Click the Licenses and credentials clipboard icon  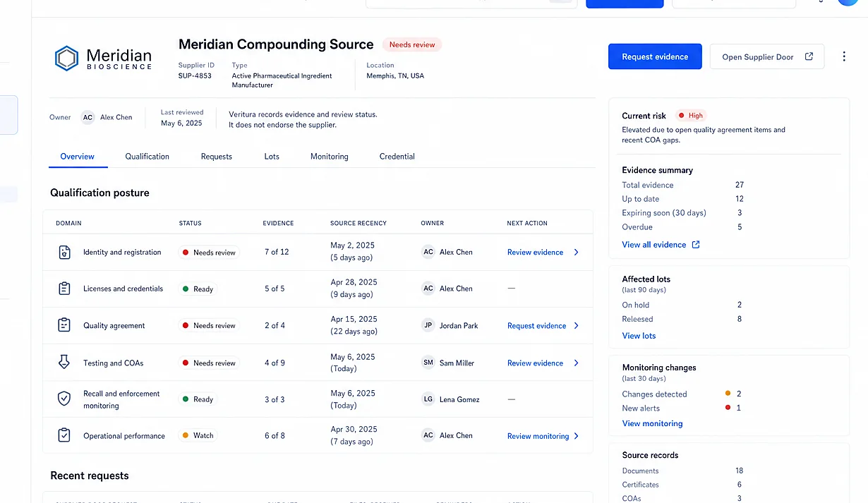click(64, 289)
